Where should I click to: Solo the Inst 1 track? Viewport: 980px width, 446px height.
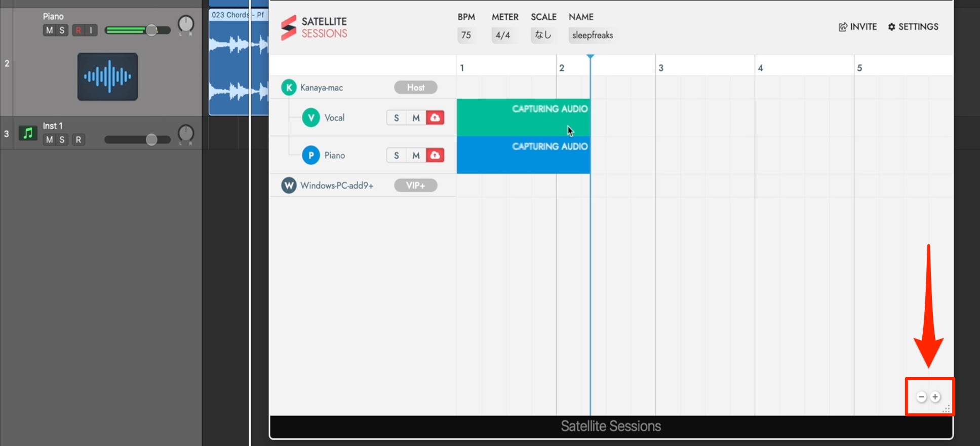tap(62, 140)
